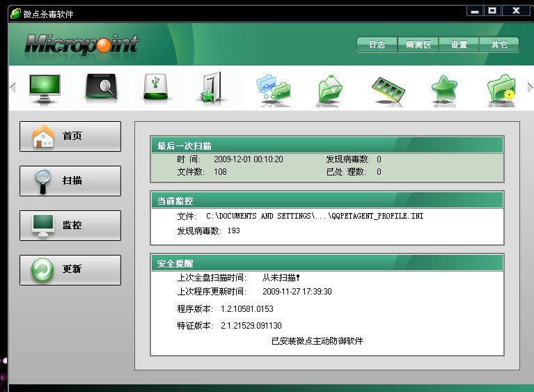534x392 pixels.
Task: Click the green star favorites icon
Action: click(x=444, y=88)
